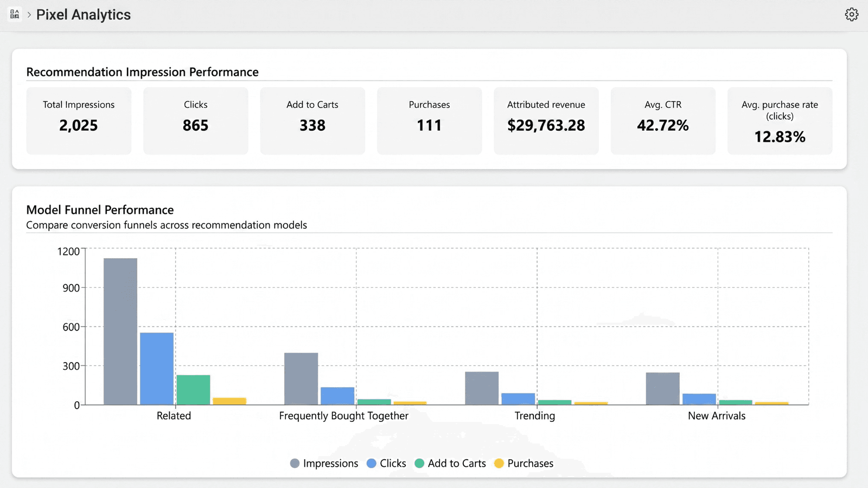This screenshot has height=488, width=868.
Task: Toggle Clicks series in chart legend
Action: [x=386, y=463]
